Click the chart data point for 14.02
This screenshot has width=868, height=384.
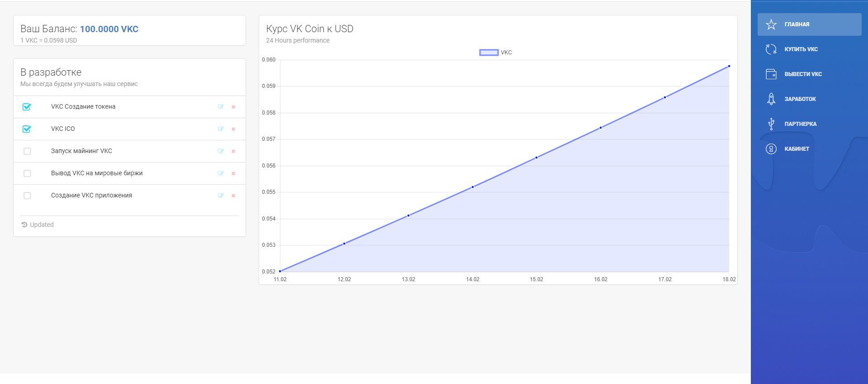[473, 187]
